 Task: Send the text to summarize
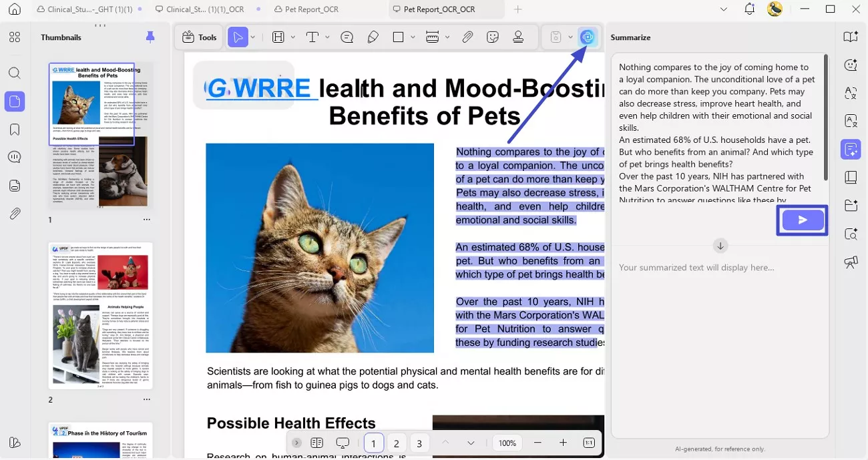click(x=802, y=220)
